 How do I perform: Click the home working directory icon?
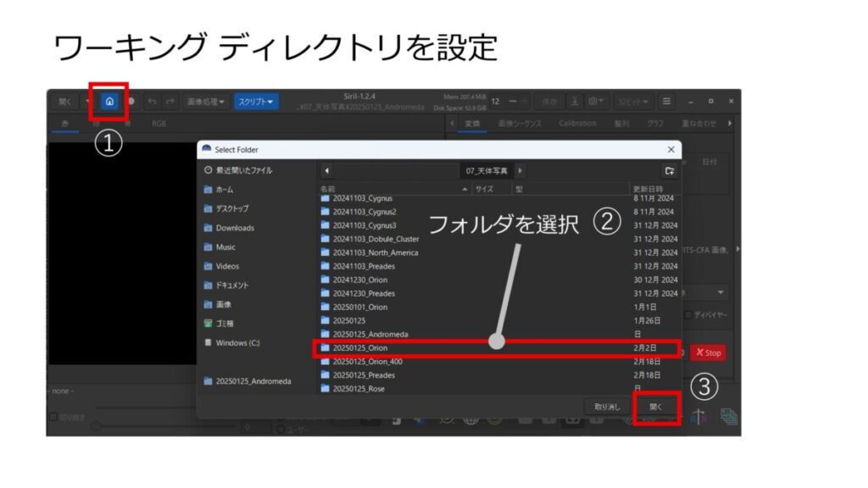click(109, 102)
